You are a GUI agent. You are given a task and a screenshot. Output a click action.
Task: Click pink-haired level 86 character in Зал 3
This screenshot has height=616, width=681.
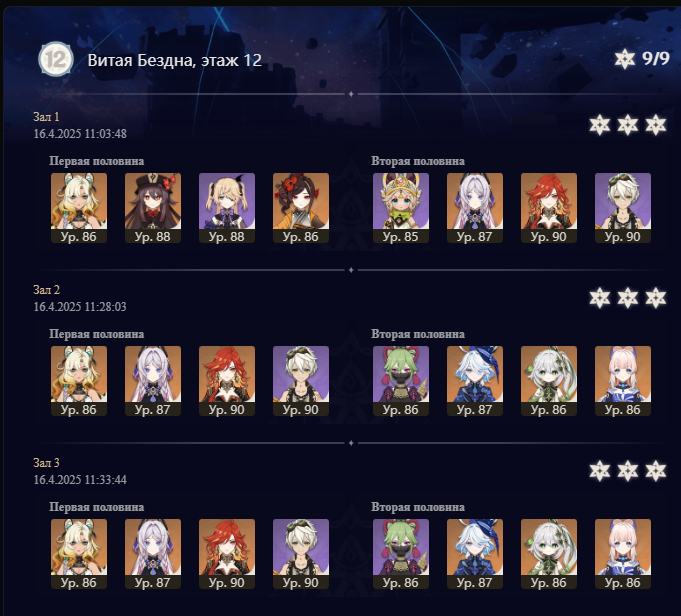pyautogui.click(x=623, y=553)
